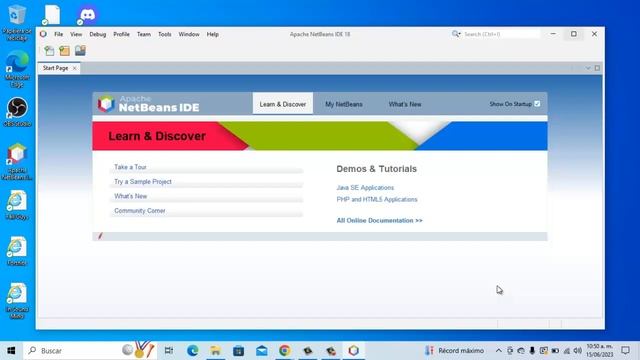Image resolution: width=640 pixels, height=360 pixels.
Task: Click the search magnifier icon in NetBeans
Action: 456,34
